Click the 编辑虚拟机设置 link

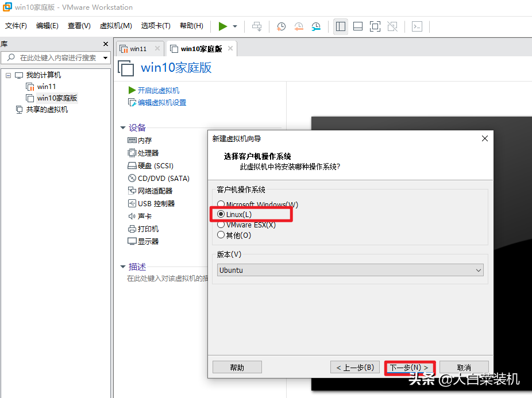coord(162,102)
